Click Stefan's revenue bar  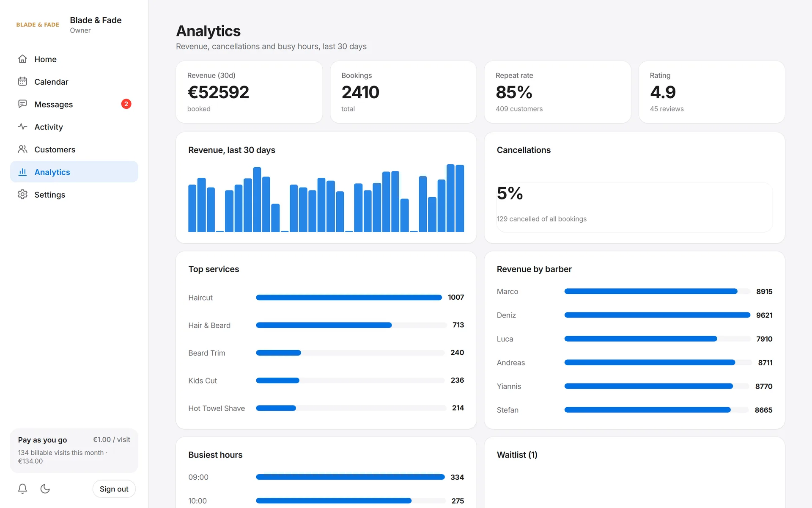656,410
